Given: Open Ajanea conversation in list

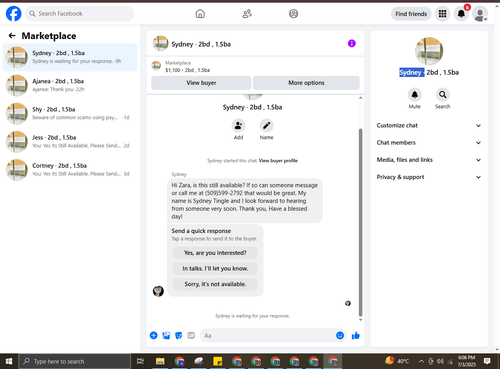Looking at the screenshot, I should pyautogui.click(x=70, y=85).
